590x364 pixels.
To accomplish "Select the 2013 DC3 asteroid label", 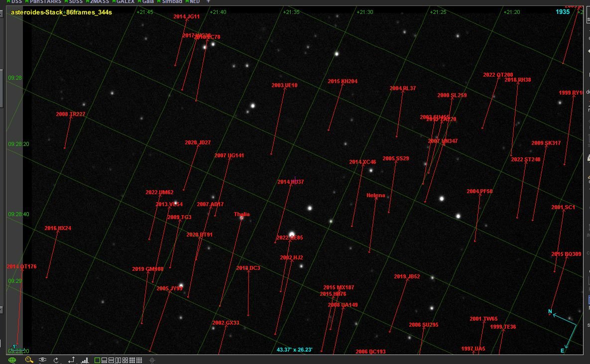I will 248,268.
